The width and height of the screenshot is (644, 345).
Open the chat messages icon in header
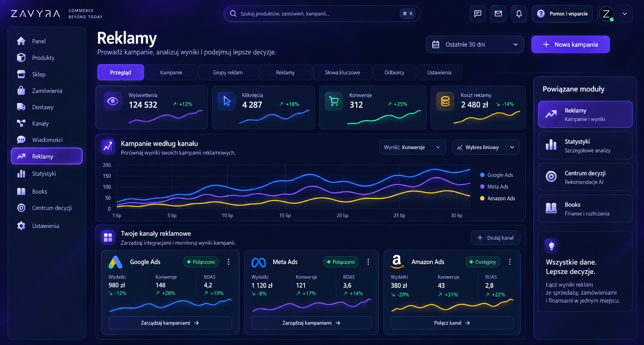click(478, 14)
